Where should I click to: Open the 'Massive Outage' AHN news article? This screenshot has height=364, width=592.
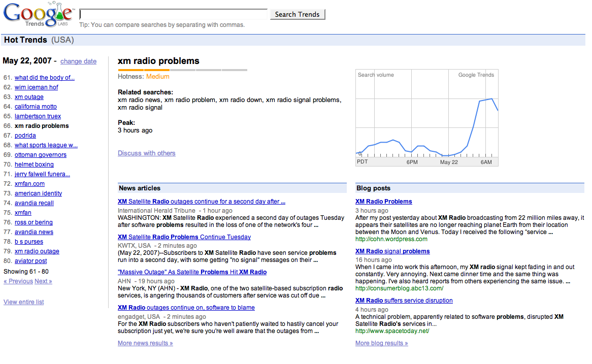click(192, 272)
